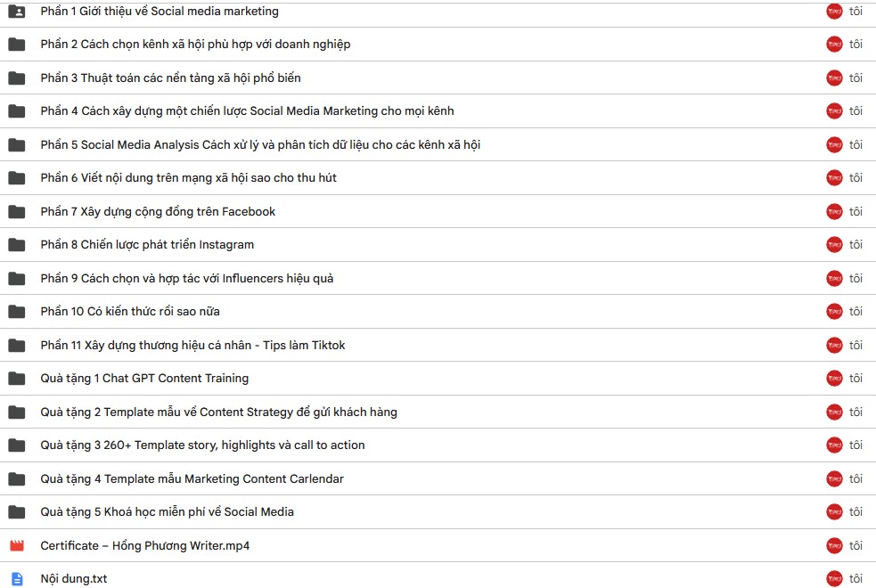
Task: Select Quà tặng 5 Khoá học miễn phí
Action: point(167,512)
